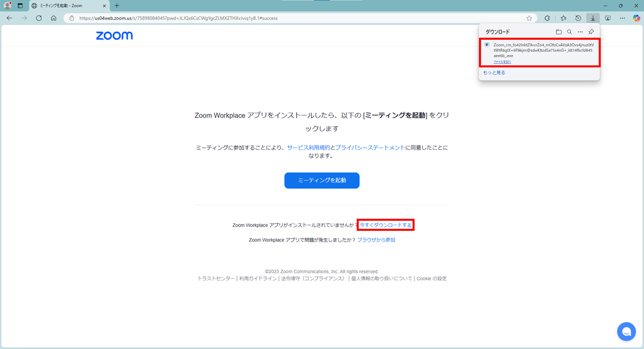Image resolution: width=644 pixels, height=349 pixels.
Task: Click the ブラウザから参加 link
Action: tap(376, 240)
